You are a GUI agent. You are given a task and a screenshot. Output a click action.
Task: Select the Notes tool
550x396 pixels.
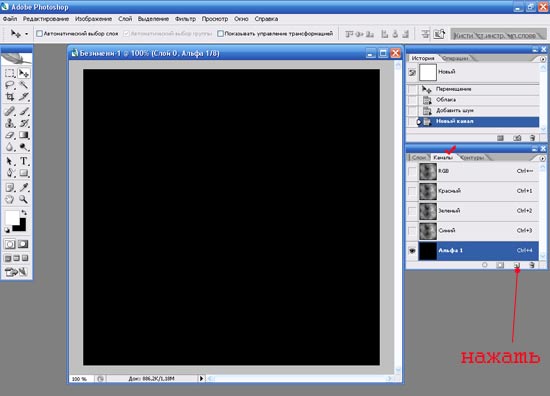click(10, 188)
